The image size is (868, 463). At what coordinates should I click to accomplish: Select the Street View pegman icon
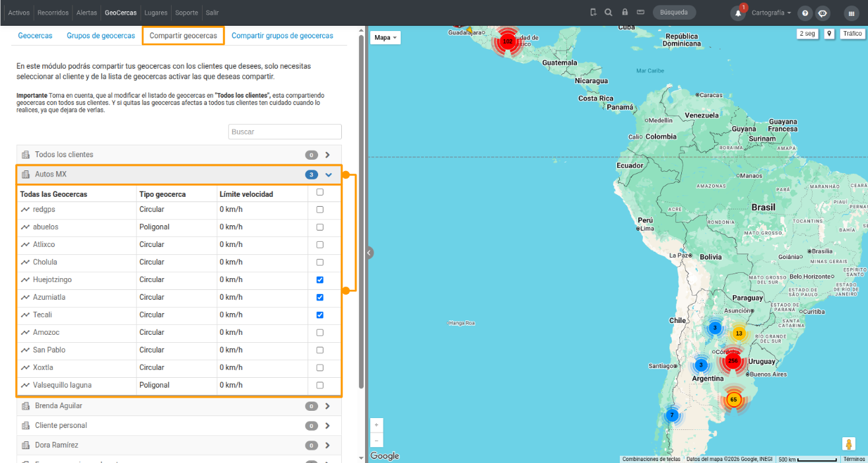pos(848,445)
